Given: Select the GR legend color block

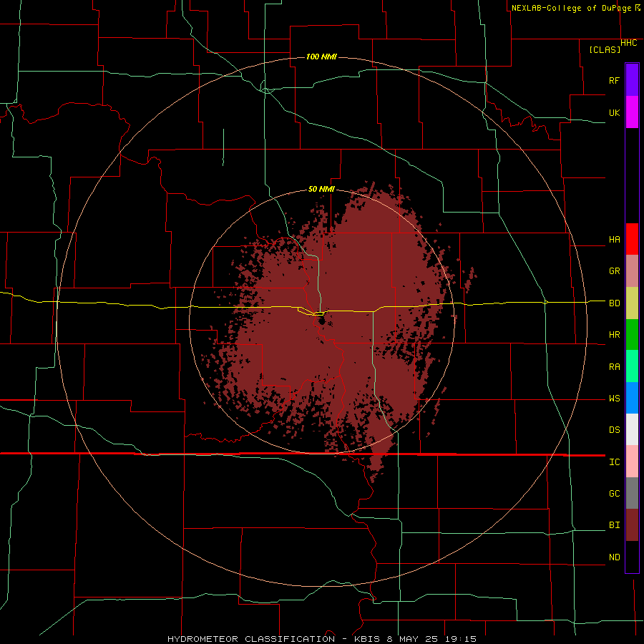Looking at the screenshot, I should [x=632, y=271].
